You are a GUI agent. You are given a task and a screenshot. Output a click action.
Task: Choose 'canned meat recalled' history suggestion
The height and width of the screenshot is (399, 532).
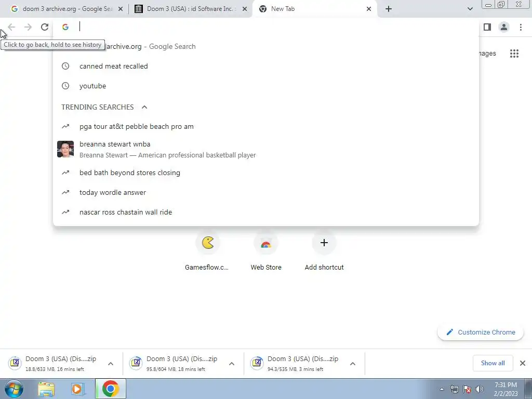pos(266,66)
